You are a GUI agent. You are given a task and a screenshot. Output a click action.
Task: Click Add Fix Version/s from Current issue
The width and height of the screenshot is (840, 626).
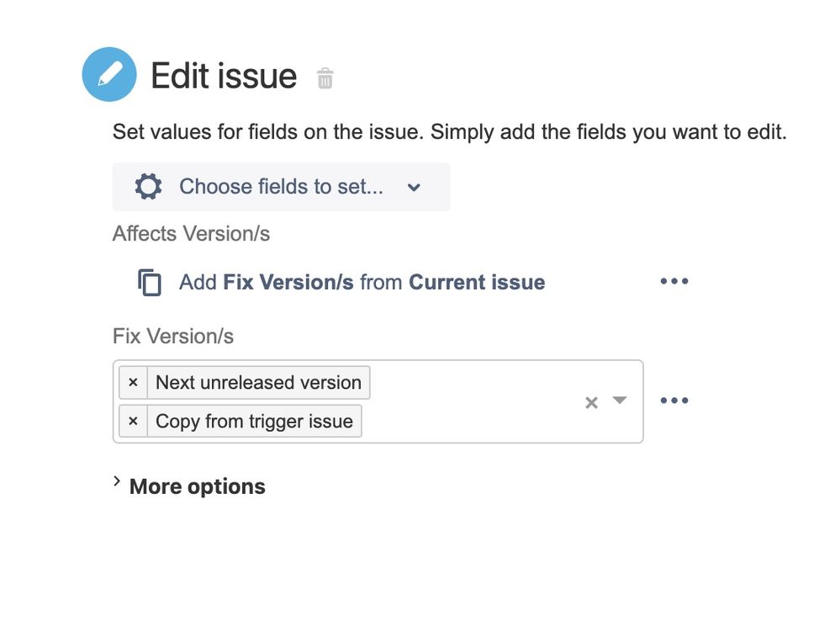[362, 282]
